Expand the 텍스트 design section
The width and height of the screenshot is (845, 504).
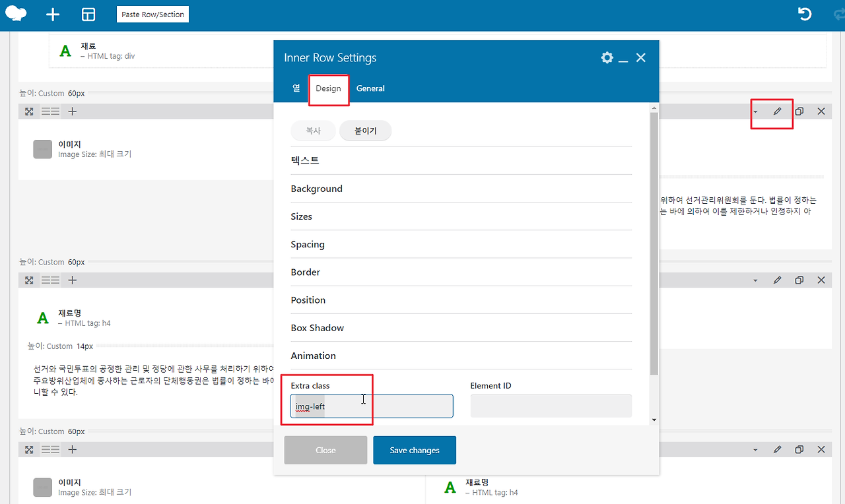pyautogui.click(x=461, y=160)
